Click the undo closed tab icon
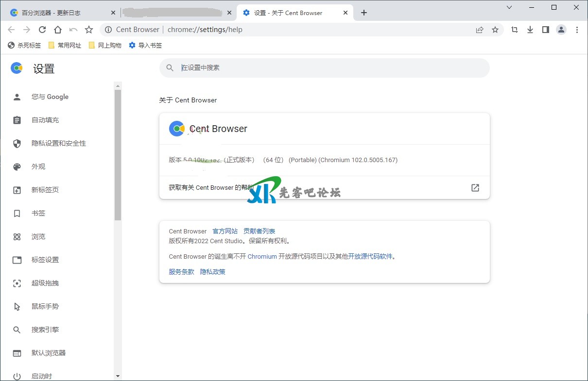Viewport: 588px width, 381px height. [73, 30]
